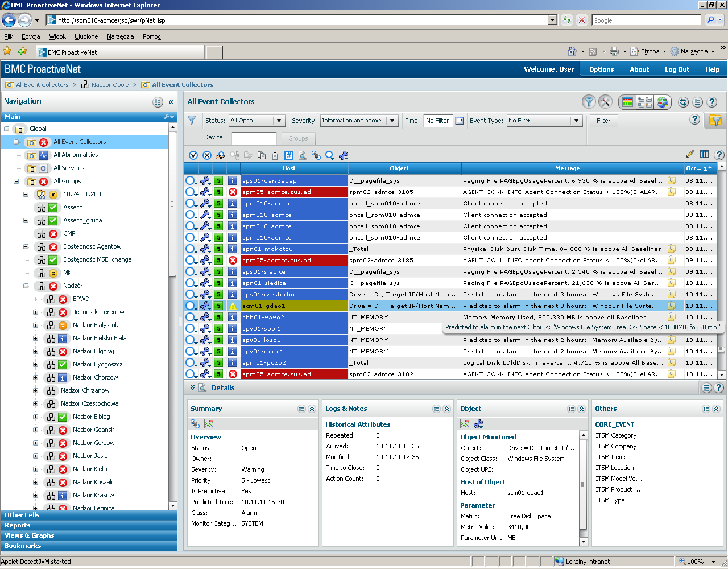Open the column chooser icon above the table
The width and height of the screenshot is (728, 569).
[705, 154]
